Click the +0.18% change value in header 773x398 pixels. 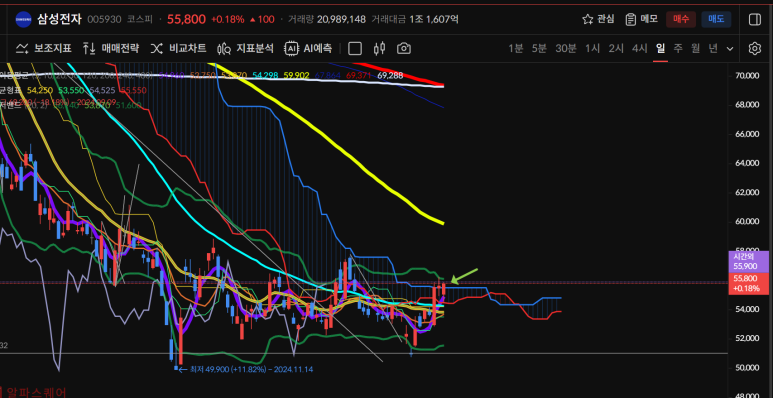[228, 19]
